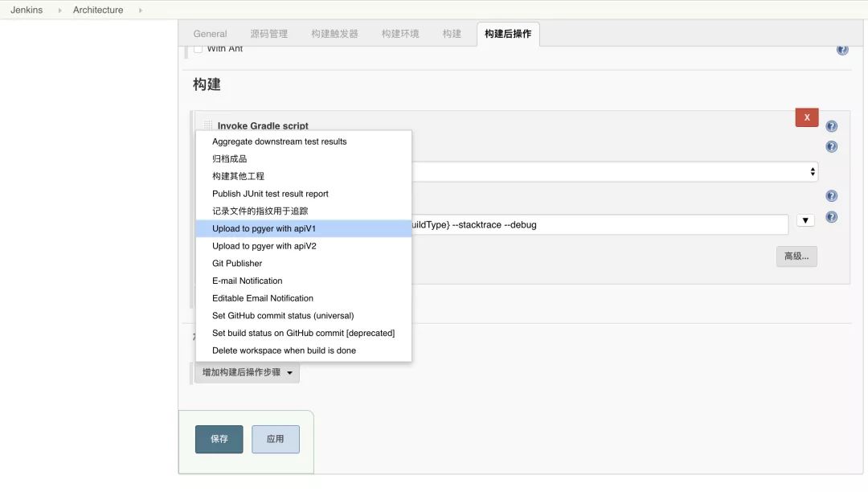Image resolution: width=868 pixels, height=492 pixels.
Task: Choose Set GitHub commit status (universal)
Action: 303,316
